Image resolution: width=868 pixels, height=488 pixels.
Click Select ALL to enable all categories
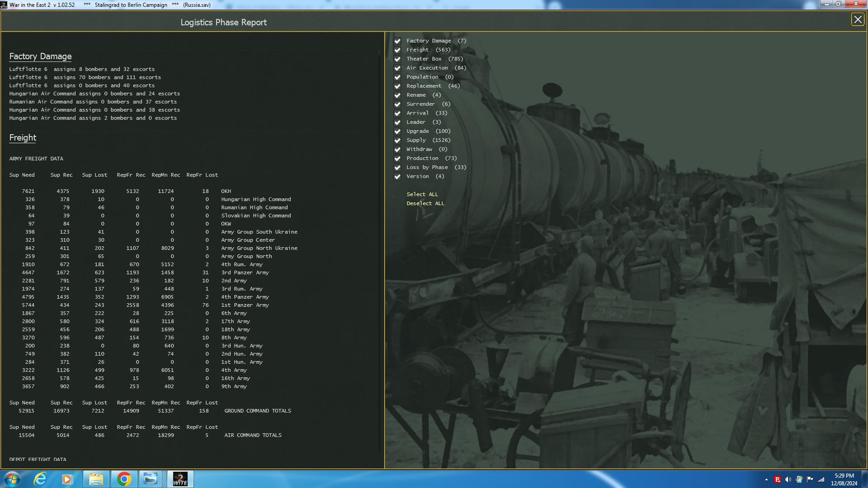[422, 194]
